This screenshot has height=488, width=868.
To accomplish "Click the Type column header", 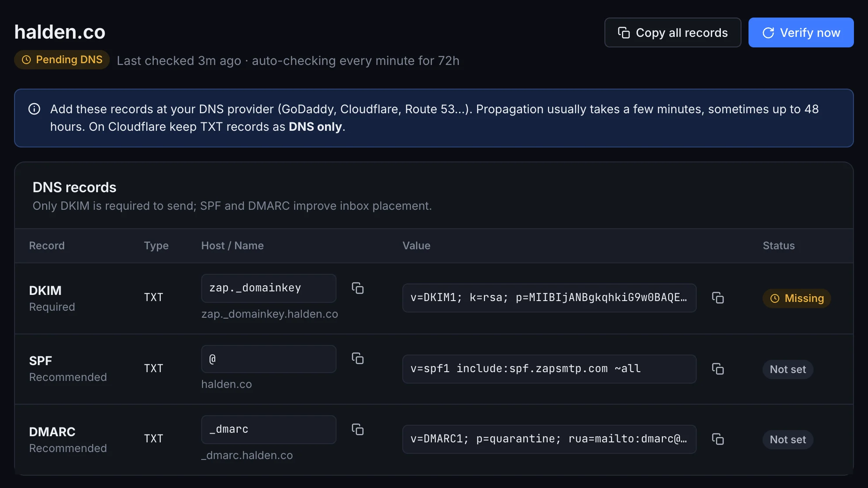I will click(x=156, y=246).
